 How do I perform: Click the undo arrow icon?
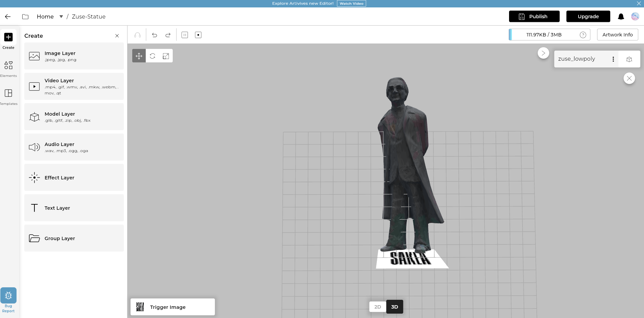pos(155,35)
